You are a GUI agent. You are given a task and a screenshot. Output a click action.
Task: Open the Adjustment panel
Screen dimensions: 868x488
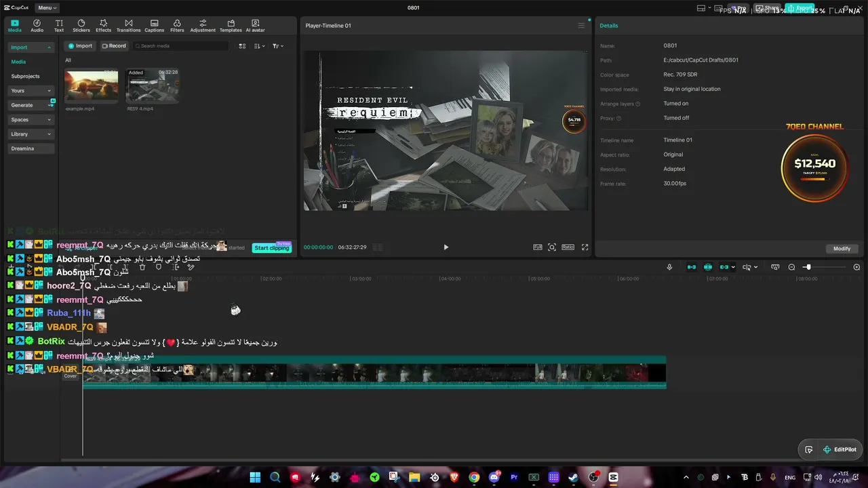pos(203,26)
